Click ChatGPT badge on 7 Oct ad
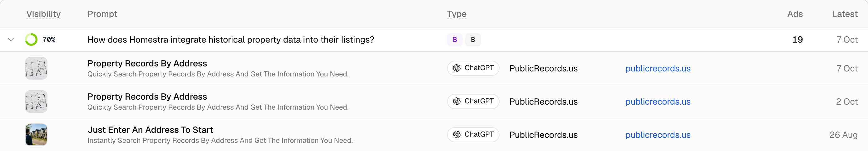The height and width of the screenshot is (151, 868). point(473,68)
